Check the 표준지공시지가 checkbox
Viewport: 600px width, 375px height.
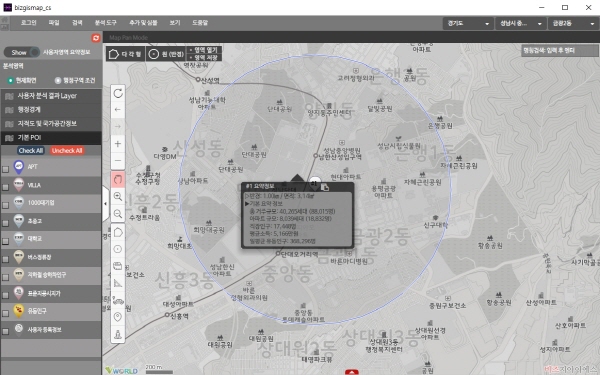coord(5,295)
